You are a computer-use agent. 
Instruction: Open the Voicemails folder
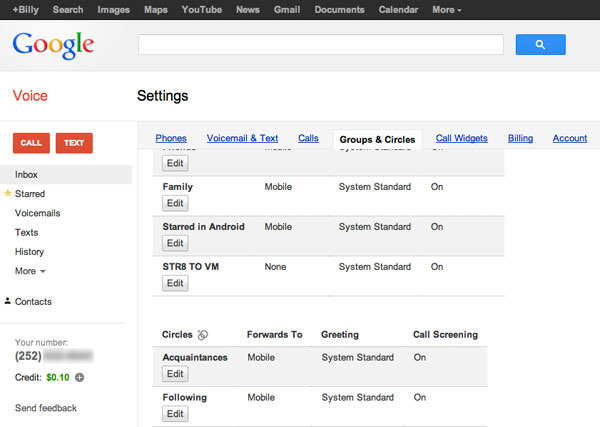pos(38,213)
